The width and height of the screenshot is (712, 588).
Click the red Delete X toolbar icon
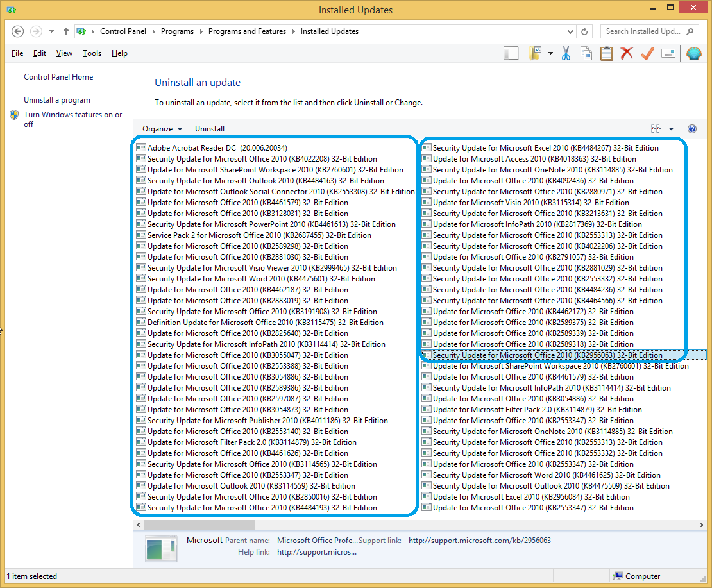pyautogui.click(x=627, y=53)
